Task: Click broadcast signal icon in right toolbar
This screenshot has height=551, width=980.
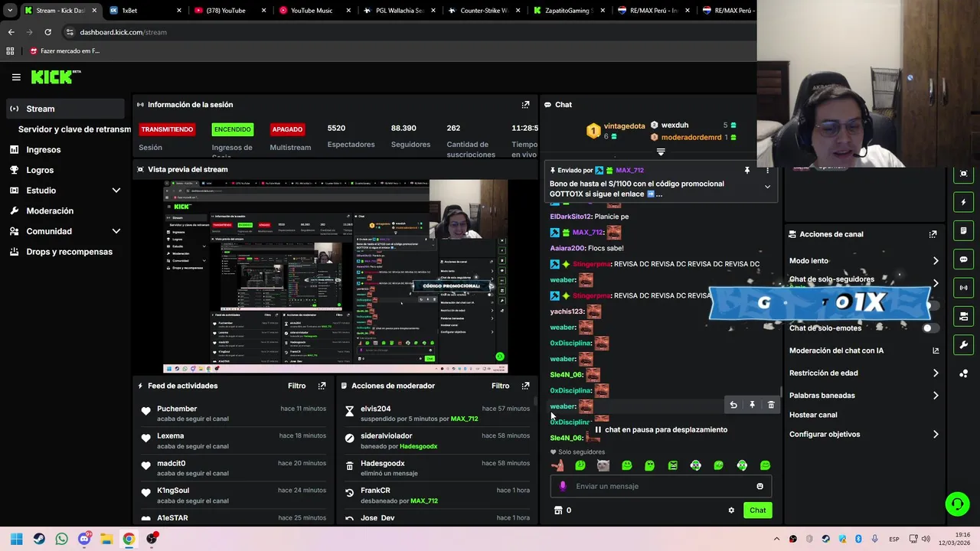Action: coord(963,288)
